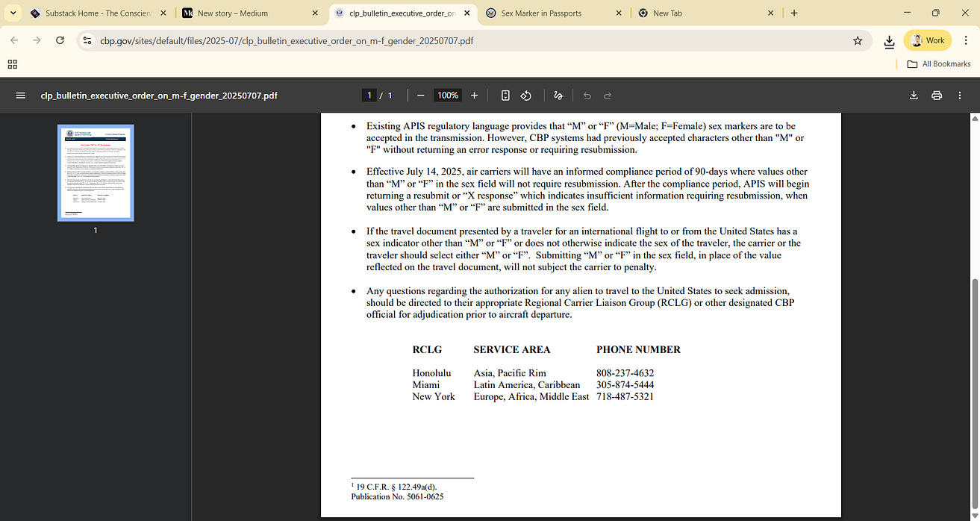Image resolution: width=980 pixels, height=521 pixels.
Task: Rotate the PDF counterclockwise
Action: [x=526, y=96]
